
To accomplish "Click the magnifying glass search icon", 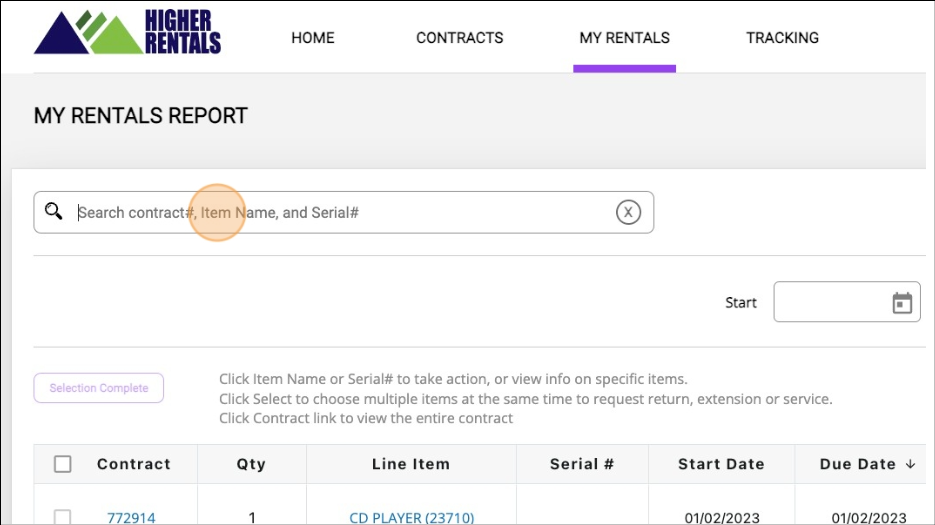I will pyautogui.click(x=54, y=212).
